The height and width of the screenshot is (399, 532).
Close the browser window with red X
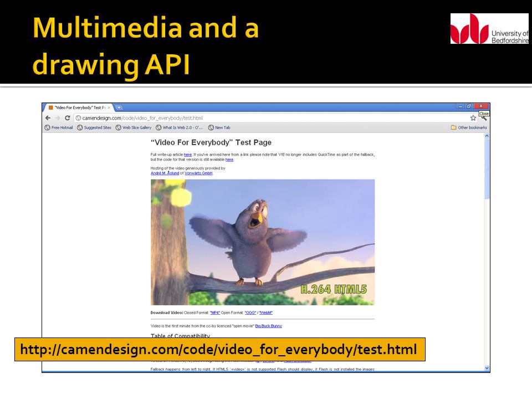[481, 106]
